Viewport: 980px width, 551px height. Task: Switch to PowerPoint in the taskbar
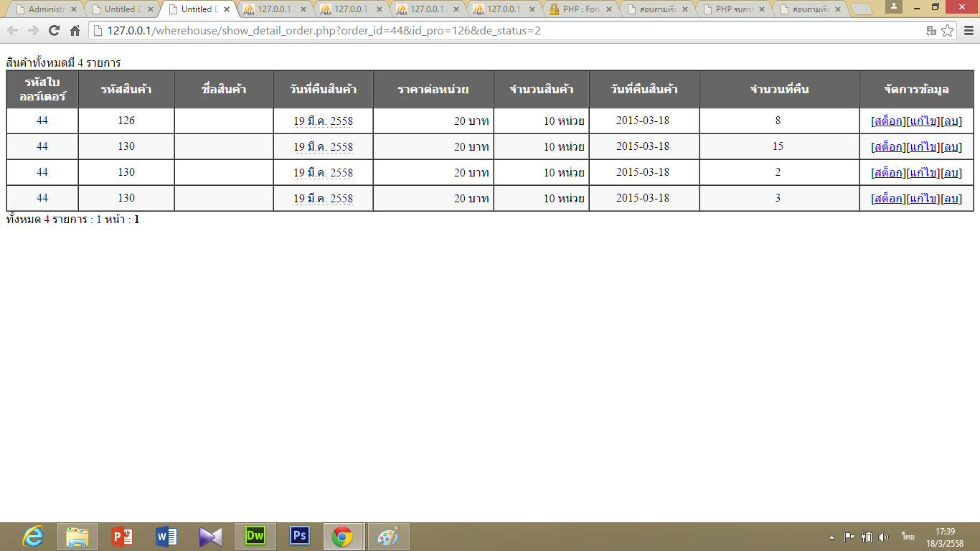tap(122, 537)
